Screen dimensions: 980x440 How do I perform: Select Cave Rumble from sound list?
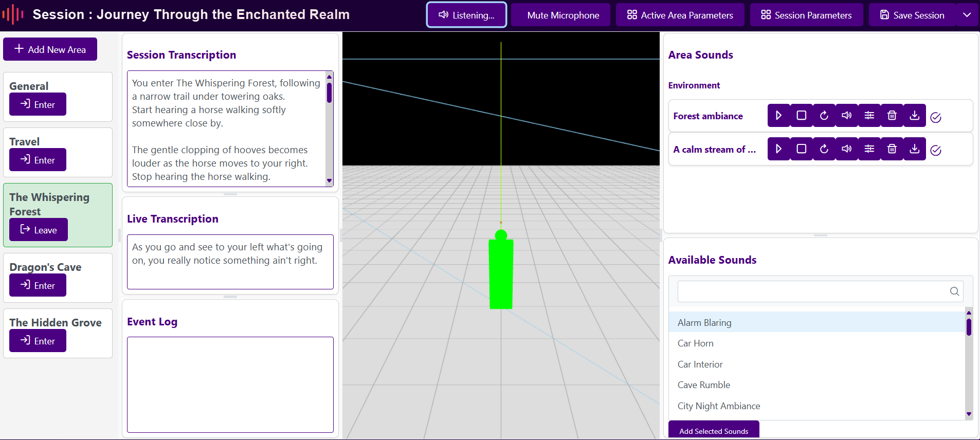[703, 385]
